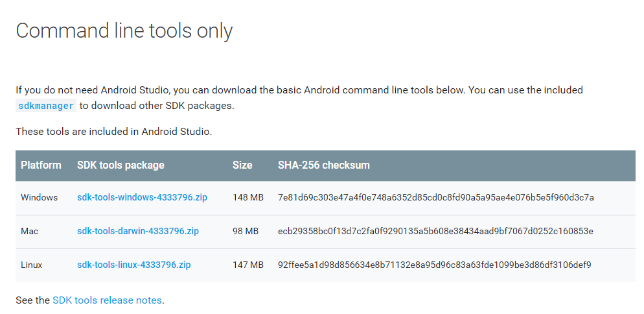Click the Linux platform cell

[32, 265]
